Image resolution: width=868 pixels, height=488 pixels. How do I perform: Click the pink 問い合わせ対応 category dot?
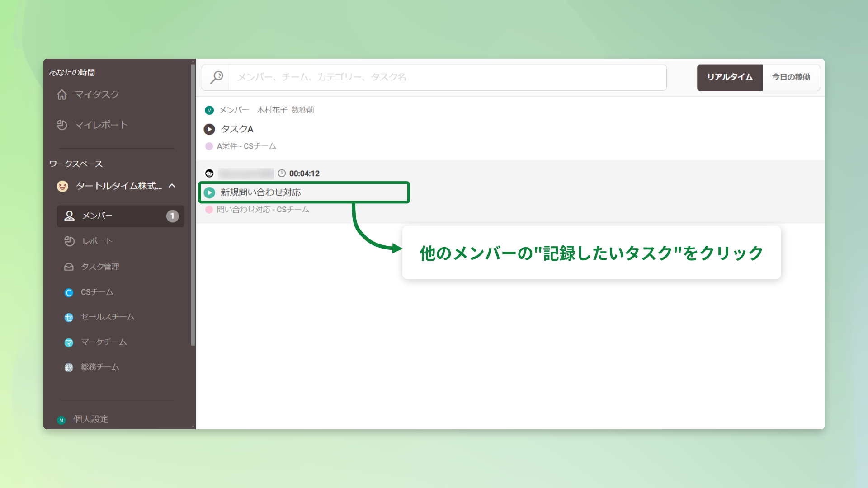[209, 210]
